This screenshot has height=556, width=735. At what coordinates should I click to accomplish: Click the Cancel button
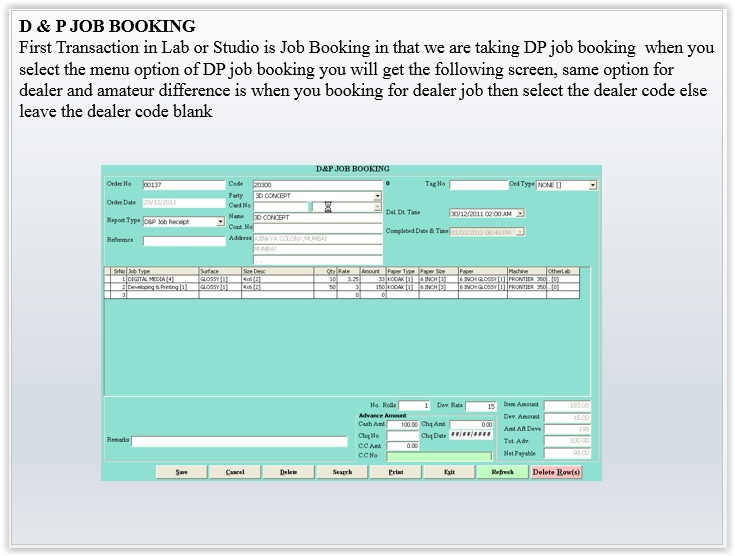[x=235, y=472]
